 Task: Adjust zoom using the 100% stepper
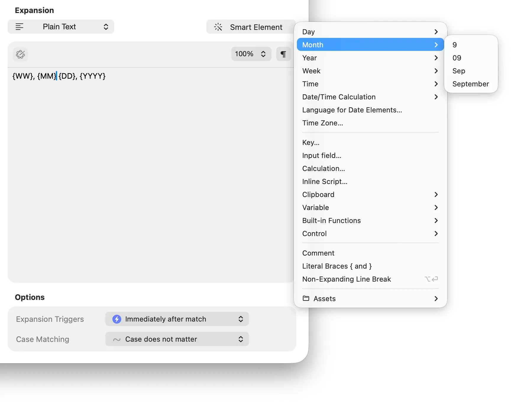[x=263, y=54]
